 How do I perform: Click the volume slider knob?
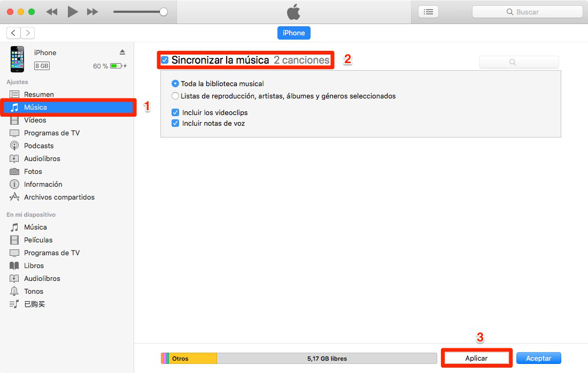coord(164,12)
